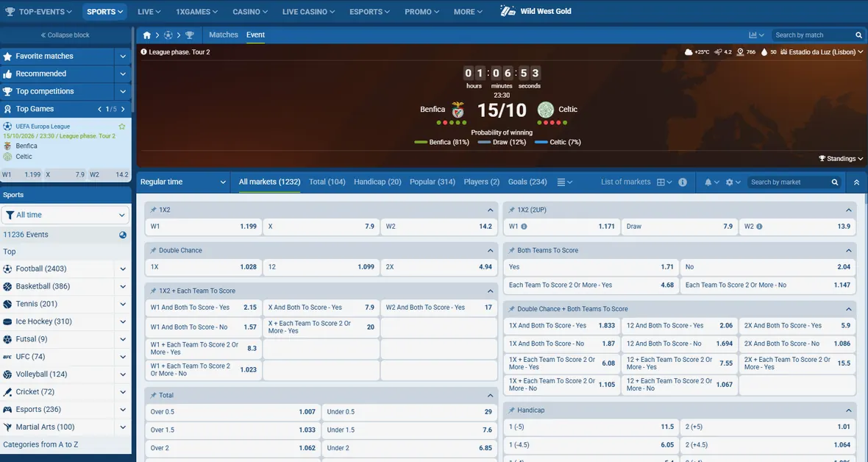Collapse the Total market block
868x462 pixels.
pyautogui.click(x=490, y=396)
